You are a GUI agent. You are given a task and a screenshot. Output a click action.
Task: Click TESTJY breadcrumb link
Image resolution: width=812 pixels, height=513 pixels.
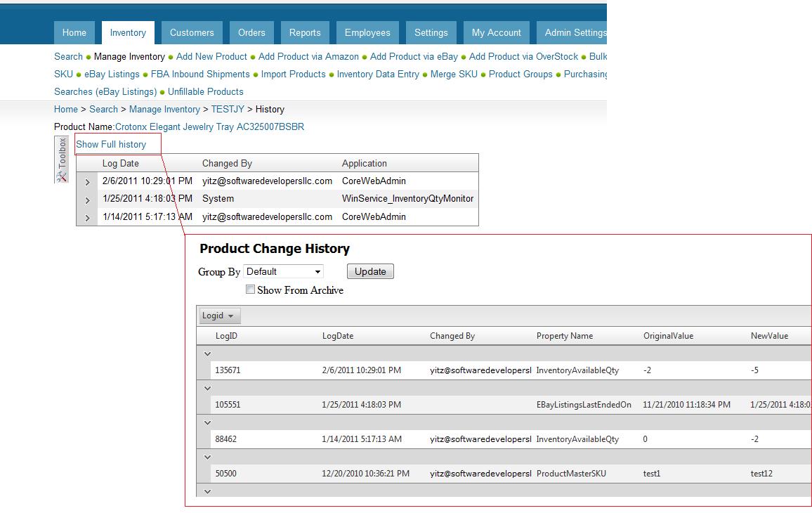click(x=228, y=110)
